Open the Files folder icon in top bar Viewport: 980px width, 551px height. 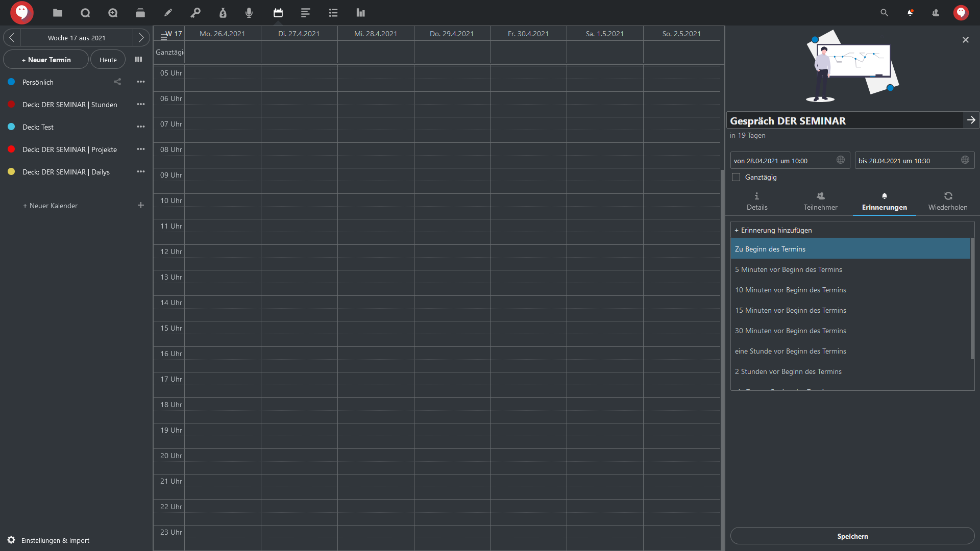(x=58, y=13)
